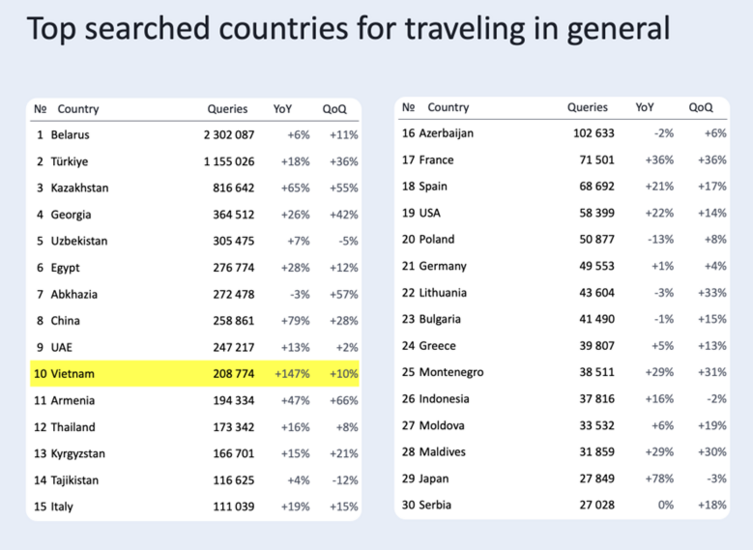
Task: Select the Belarus country name
Action: [x=70, y=135]
